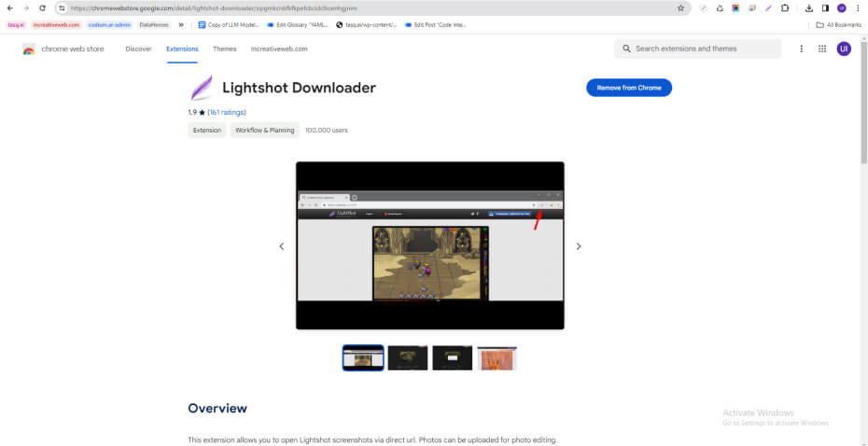The height and width of the screenshot is (446, 868).
Task: Open the 161 ratings link
Action: (227, 112)
